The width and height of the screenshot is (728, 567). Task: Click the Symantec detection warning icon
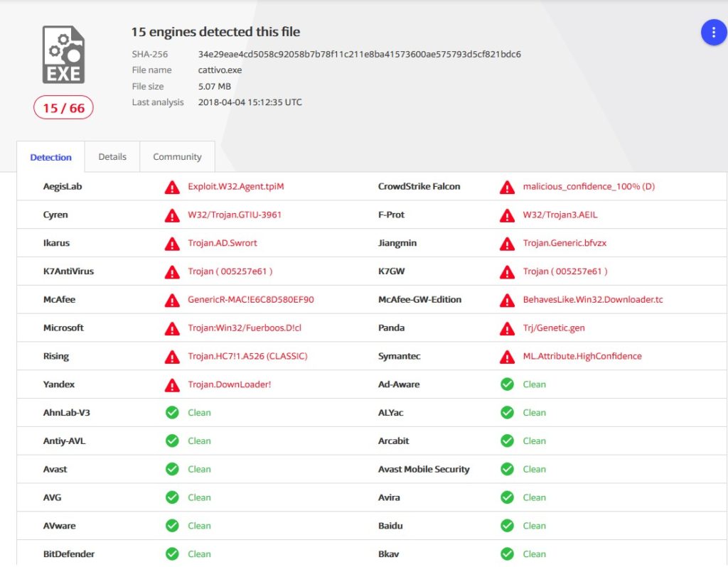coord(507,357)
